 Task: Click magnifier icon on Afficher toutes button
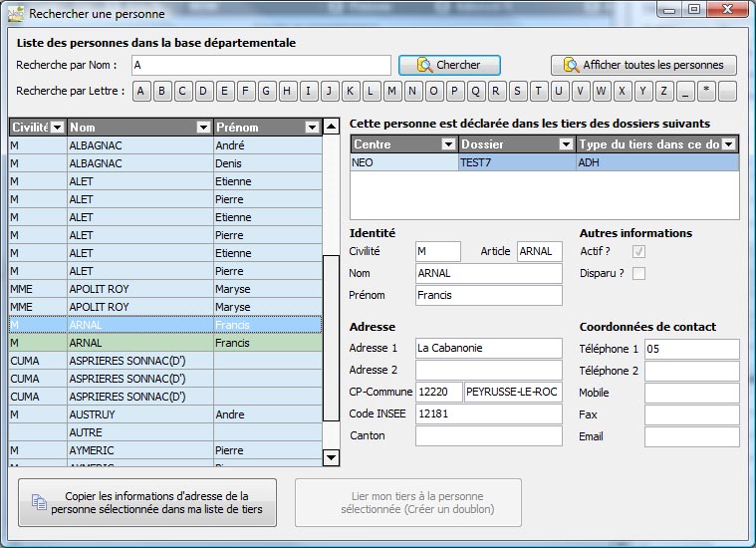pos(571,65)
